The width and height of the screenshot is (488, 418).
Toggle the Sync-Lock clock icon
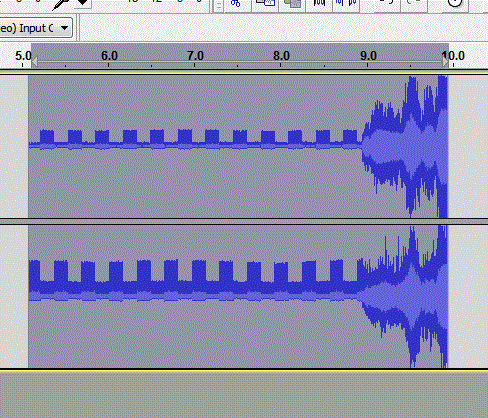tap(455, 3)
